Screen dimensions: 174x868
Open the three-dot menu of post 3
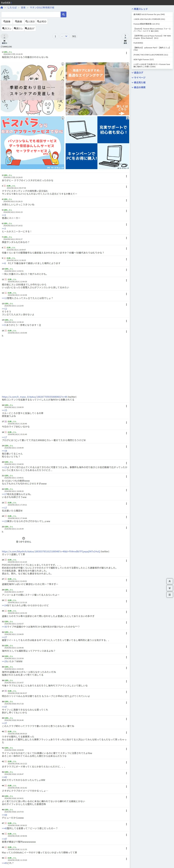coord(126,187)
